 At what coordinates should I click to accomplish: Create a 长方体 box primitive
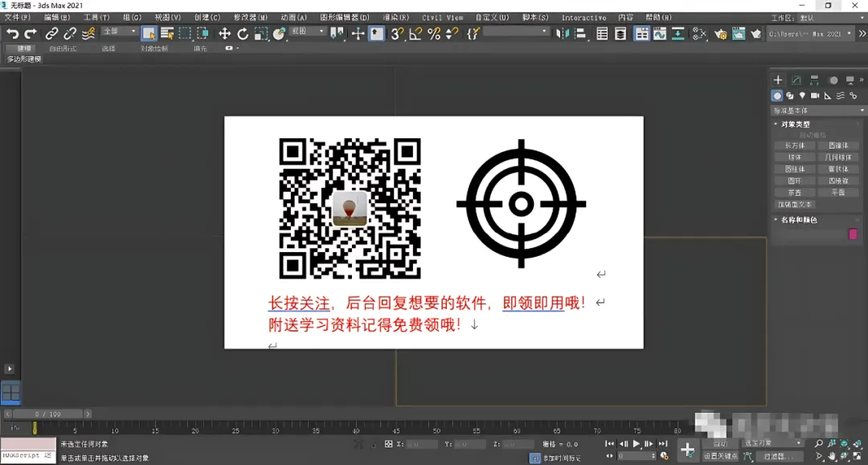point(794,145)
